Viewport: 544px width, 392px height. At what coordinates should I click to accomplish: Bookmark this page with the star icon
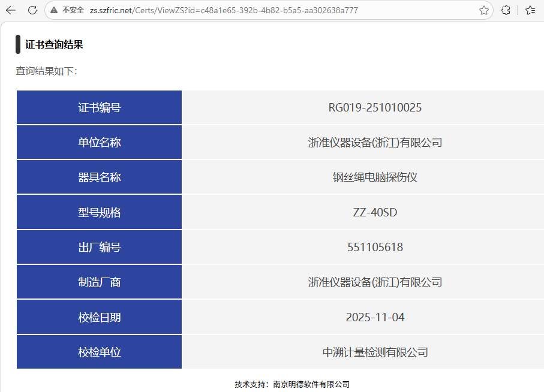click(x=483, y=10)
